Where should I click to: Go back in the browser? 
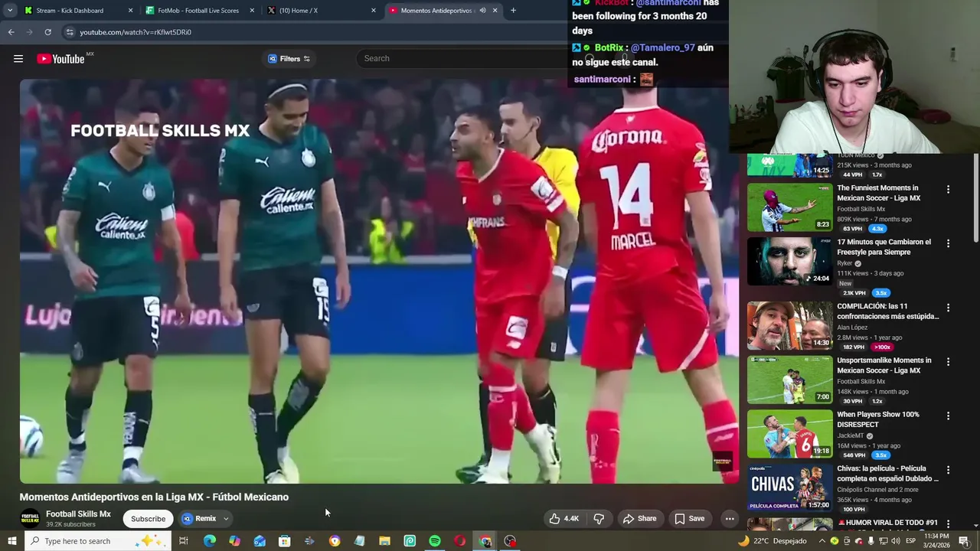pos(11,32)
